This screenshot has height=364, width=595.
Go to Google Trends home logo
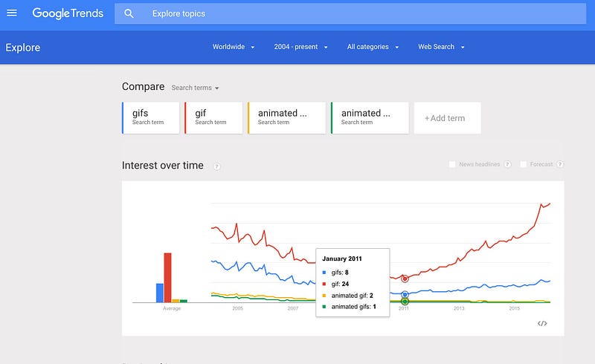click(x=68, y=13)
